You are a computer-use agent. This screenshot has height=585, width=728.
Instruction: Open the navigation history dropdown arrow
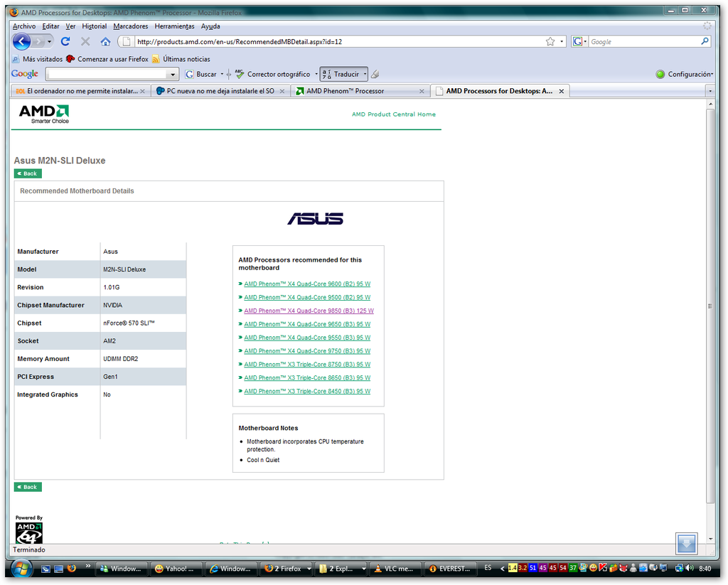tap(49, 42)
